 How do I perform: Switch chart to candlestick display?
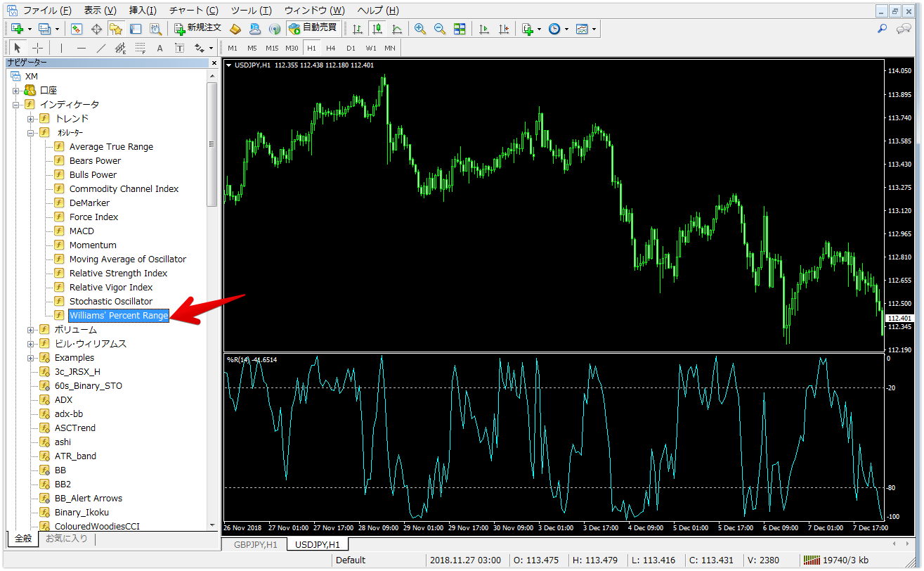tap(377, 29)
